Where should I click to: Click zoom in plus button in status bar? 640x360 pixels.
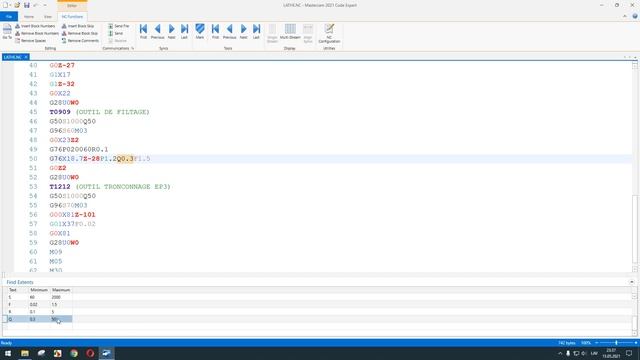636,343
